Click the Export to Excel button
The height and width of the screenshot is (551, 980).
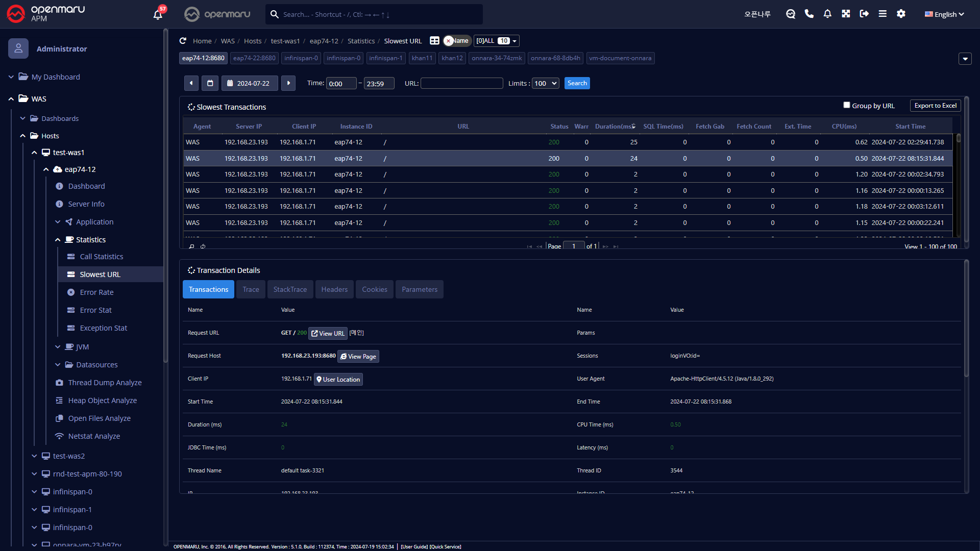935,106
